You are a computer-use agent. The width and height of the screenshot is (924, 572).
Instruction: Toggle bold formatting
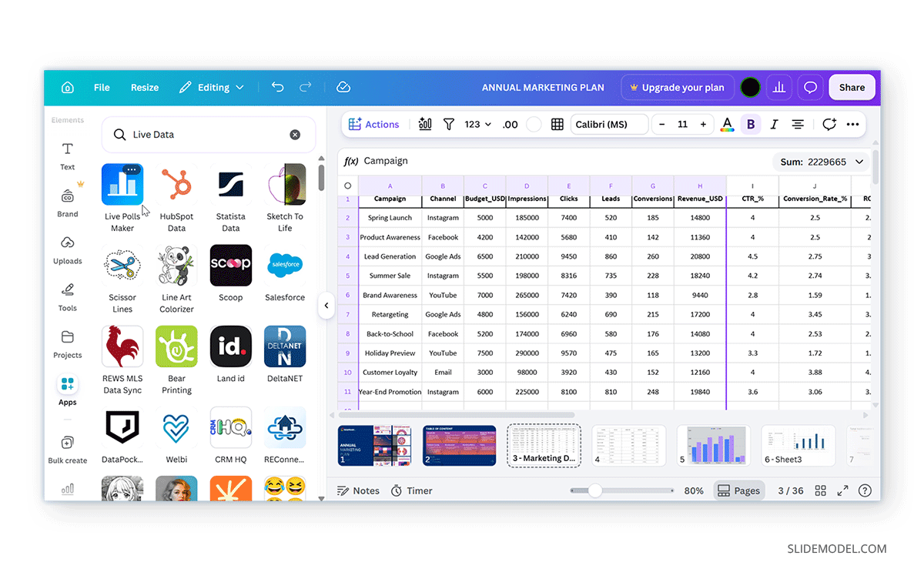pos(751,124)
